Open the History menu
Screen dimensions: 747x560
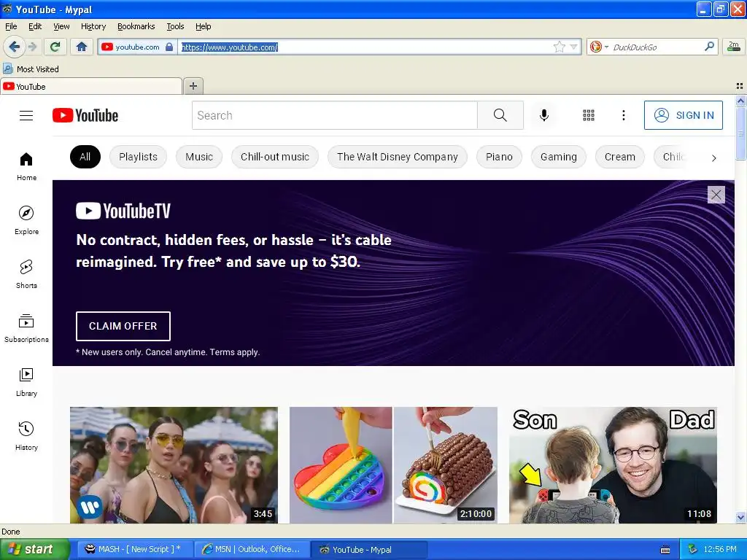(x=93, y=26)
